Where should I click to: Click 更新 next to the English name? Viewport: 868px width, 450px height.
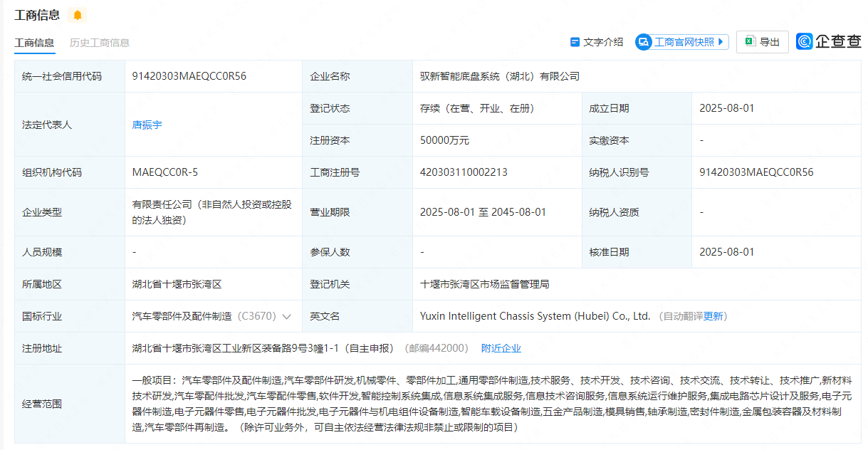713,316
